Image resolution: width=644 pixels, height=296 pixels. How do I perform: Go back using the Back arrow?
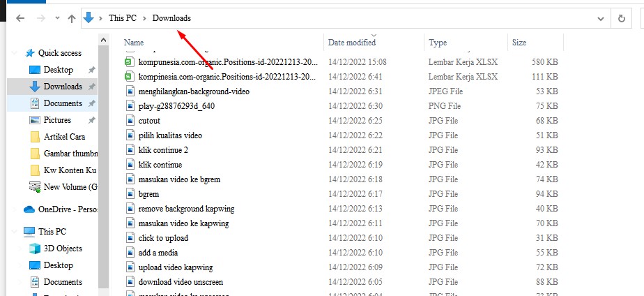click(x=20, y=18)
